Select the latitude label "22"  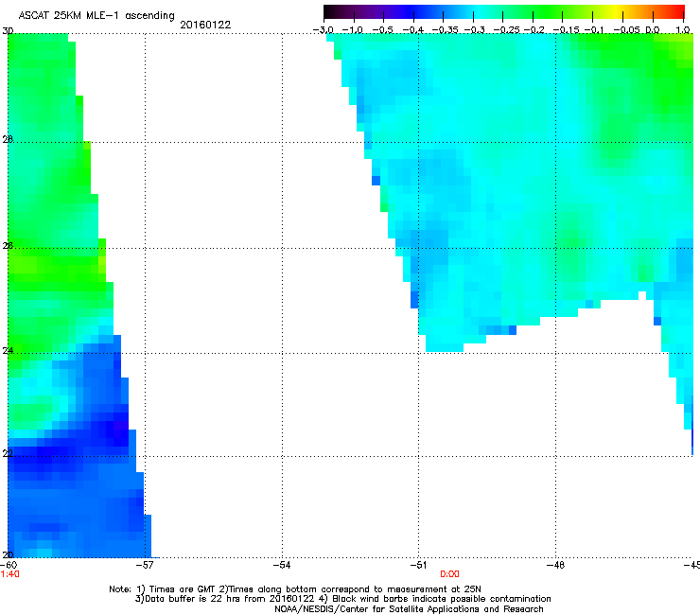[x=8, y=453]
